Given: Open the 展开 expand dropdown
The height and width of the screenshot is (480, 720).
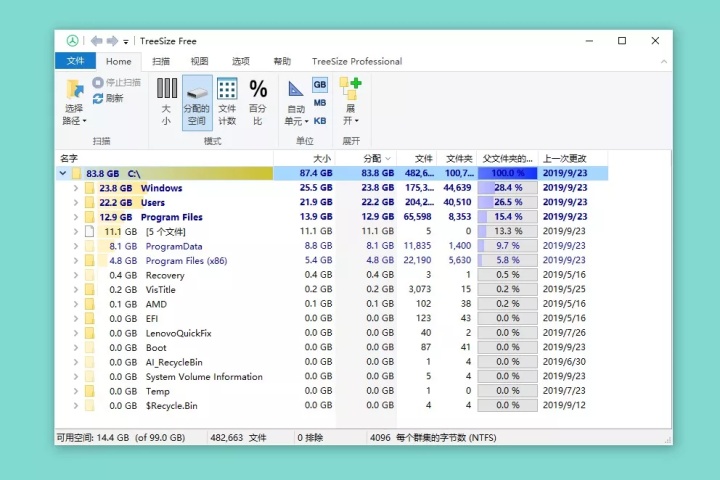Looking at the screenshot, I should pyautogui.click(x=351, y=102).
